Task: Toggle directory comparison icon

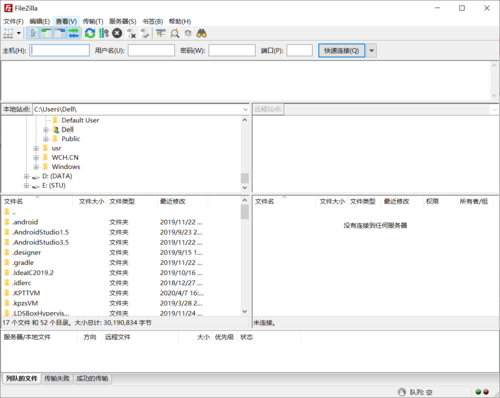Action: tap(175, 33)
